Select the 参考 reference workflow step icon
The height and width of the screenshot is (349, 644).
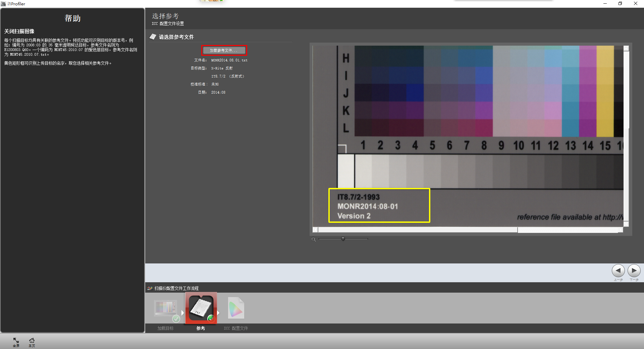click(201, 308)
